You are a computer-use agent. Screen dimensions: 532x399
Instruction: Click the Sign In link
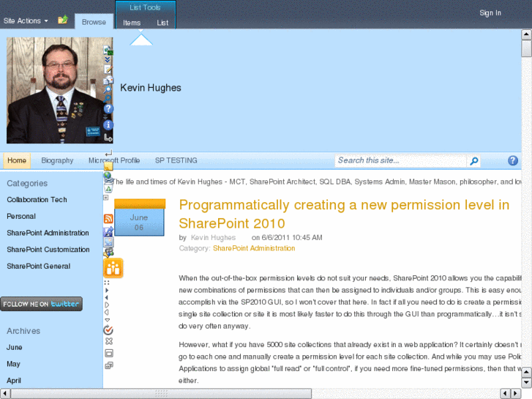pos(490,13)
